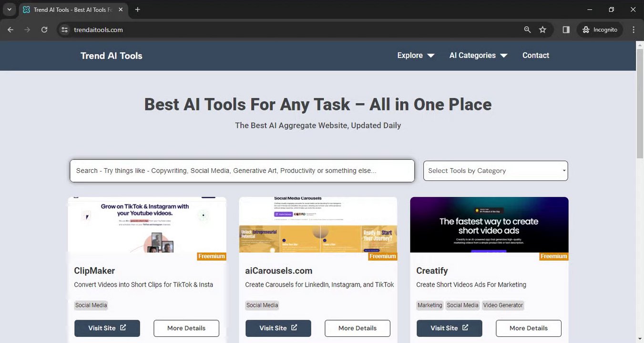644x343 pixels.
Task: Click the scrollbar down arrow
Action: pos(640,340)
